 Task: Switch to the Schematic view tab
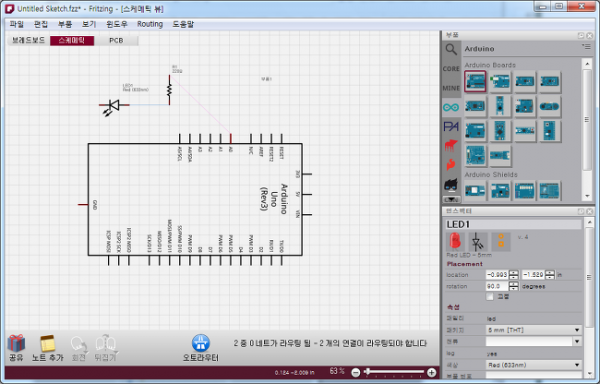(72, 40)
